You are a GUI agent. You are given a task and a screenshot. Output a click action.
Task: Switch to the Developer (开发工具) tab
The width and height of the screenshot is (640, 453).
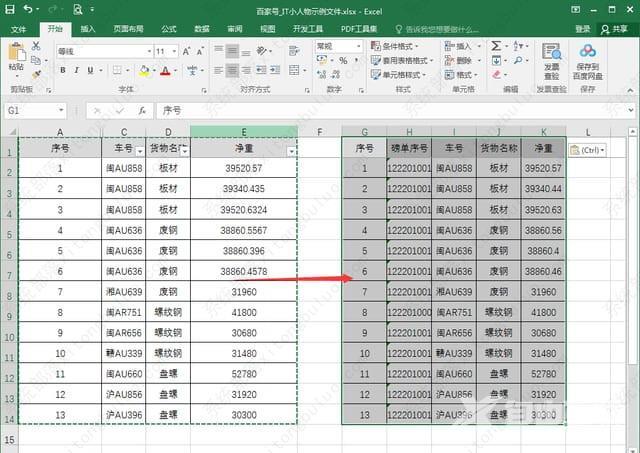308,29
